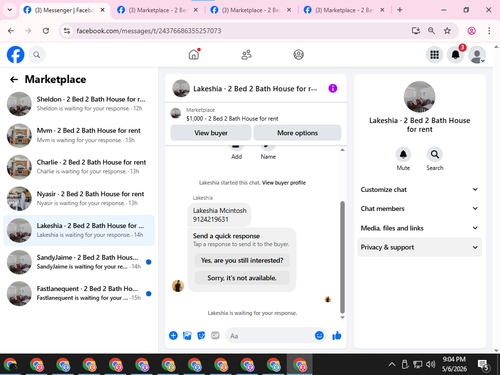Open the View buyer profile link
Screen dimensions: 500x375
click(x=284, y=183)
